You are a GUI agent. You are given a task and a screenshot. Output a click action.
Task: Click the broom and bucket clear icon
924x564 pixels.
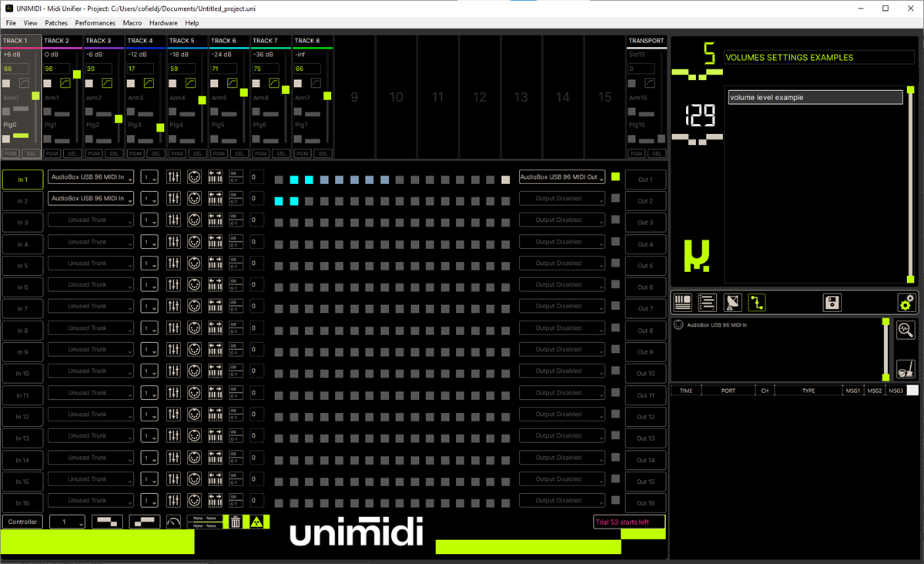pos(906,368)
